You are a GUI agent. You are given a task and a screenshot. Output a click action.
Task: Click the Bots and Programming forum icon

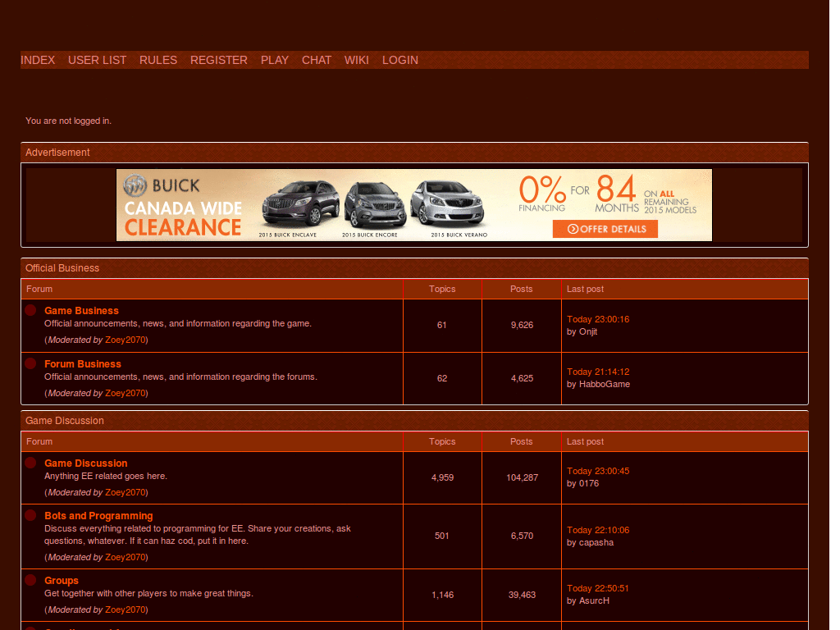pos(30,516)
